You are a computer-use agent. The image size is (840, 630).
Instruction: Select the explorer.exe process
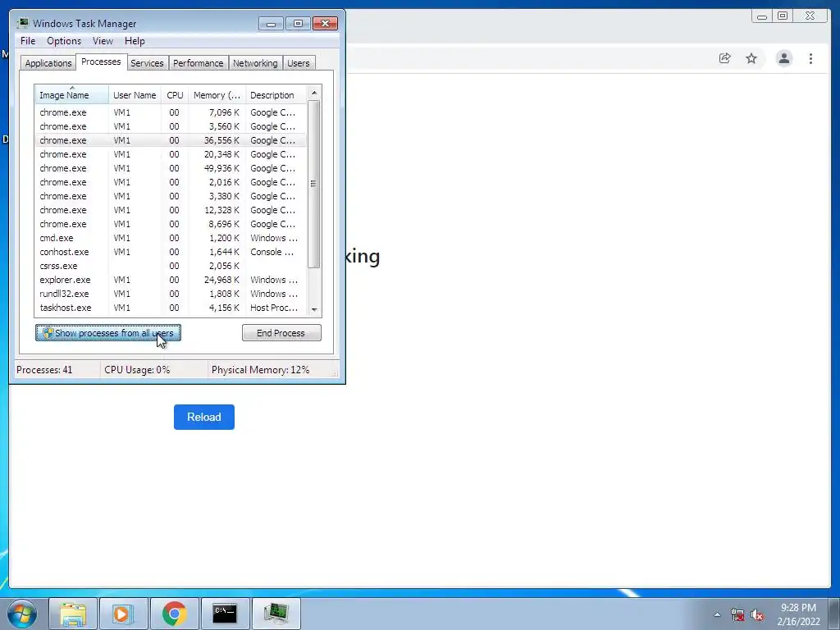[x=171, y=280]
